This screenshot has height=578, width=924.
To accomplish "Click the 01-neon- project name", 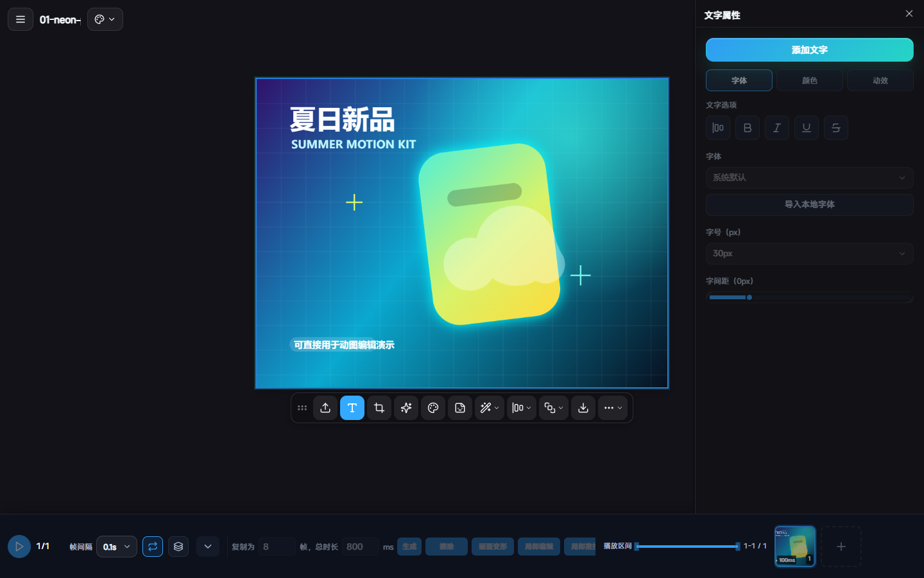I will 60,20.
